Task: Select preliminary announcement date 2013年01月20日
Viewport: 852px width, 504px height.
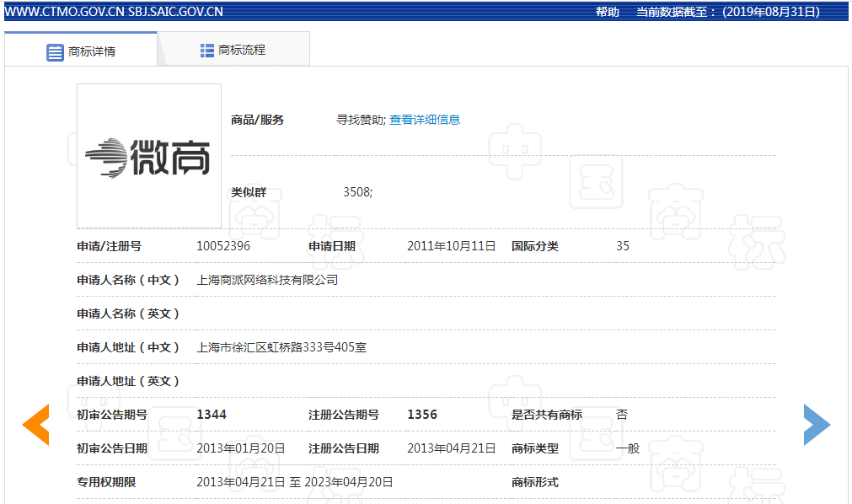Action: coord(241,448)
